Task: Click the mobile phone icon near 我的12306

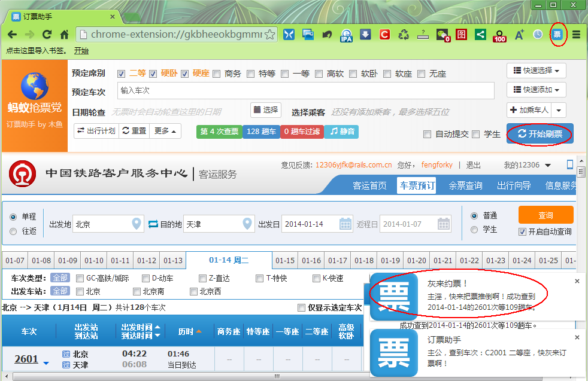Action: [x=569, y=164]
